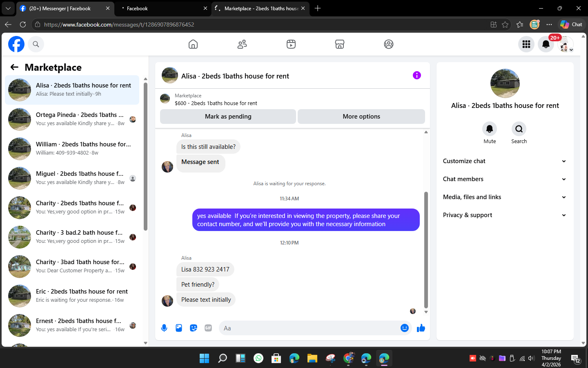Open Charity 3bad 1bath conversation
Screen dimensions: 588x368
tap(72, 267)
